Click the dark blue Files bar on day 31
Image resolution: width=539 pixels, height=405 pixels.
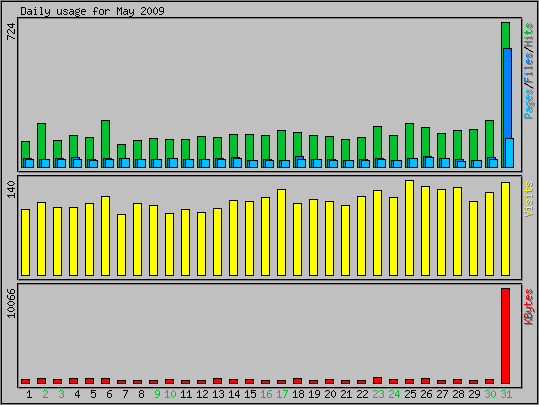pyautogui.click(x=508, y=93)
